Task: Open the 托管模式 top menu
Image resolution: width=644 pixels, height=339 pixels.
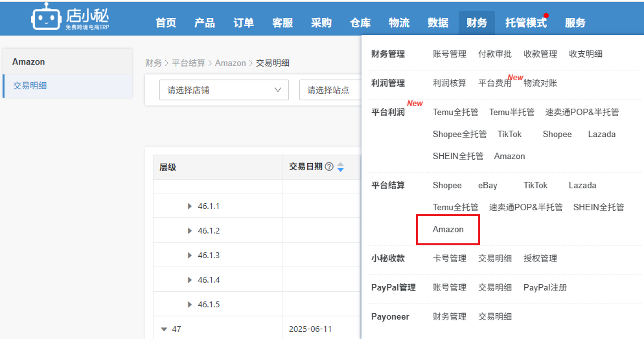Action: click(x=526, y=23)
